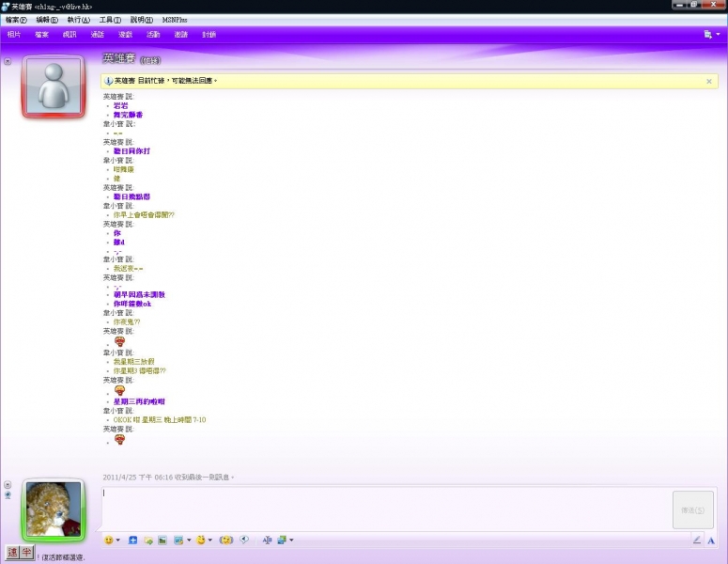Close the yellow busy-status notification bar
This screenshot has height=564, width=728.
(x=709, y=81)
